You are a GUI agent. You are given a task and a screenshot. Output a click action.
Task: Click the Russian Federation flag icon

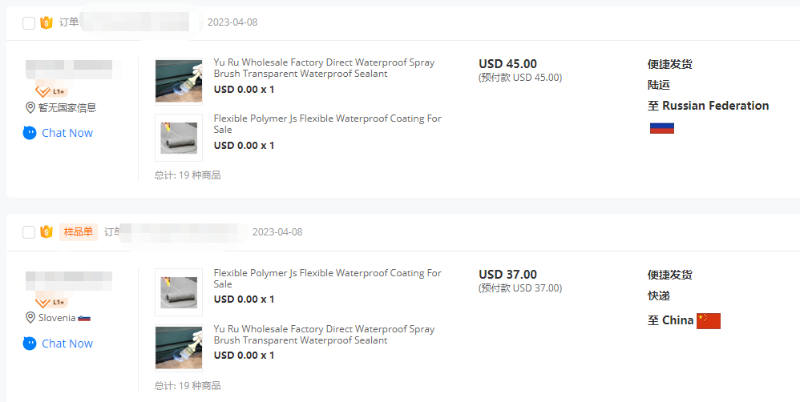click(661, 128)
